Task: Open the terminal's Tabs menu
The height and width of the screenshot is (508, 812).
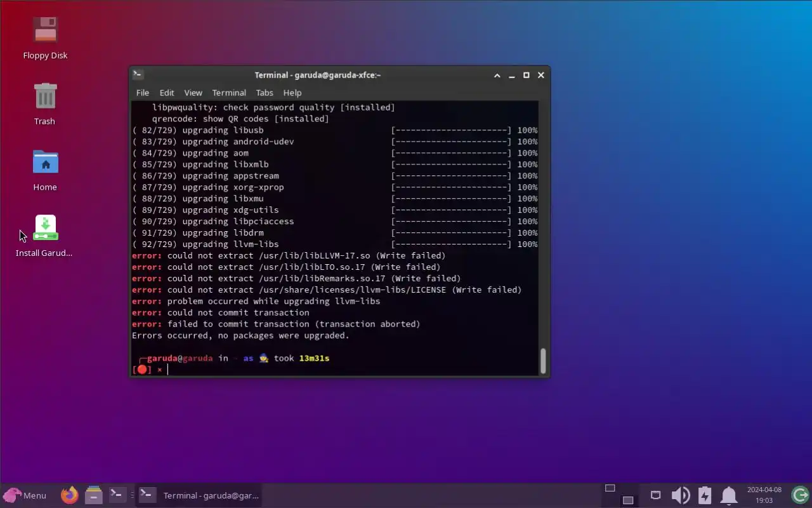Action: (265, 93)
